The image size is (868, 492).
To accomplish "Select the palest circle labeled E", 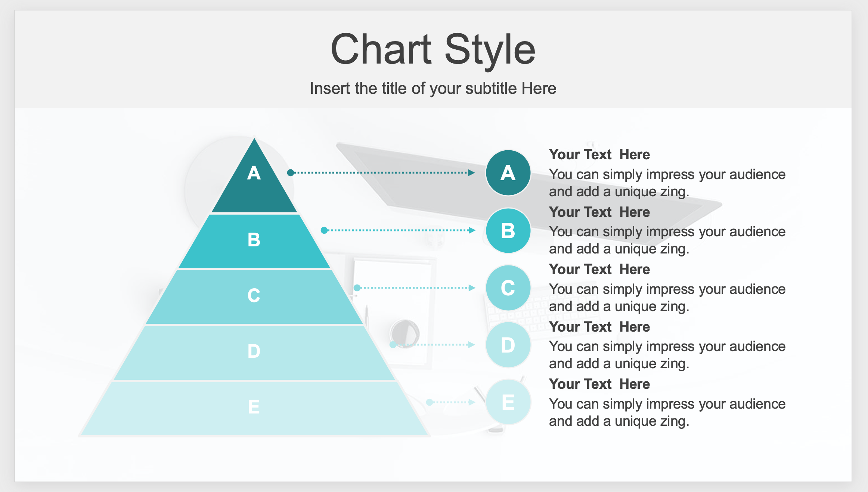I will click(x=508, y=402).
